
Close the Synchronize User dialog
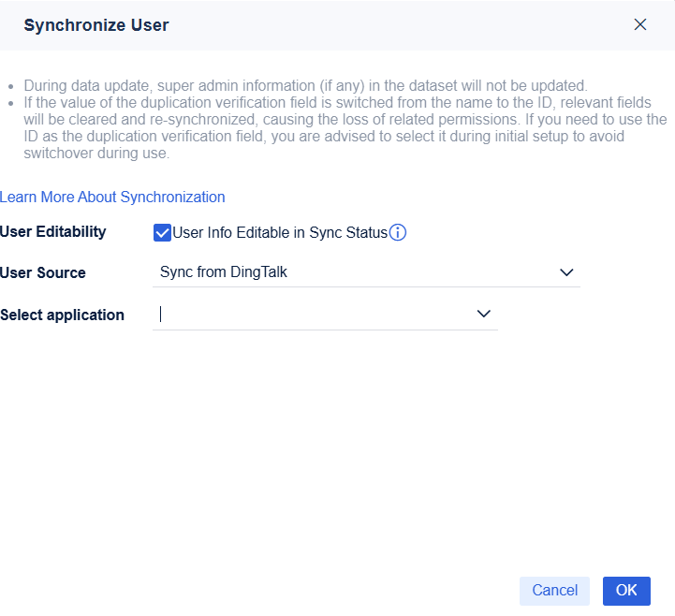coord(640,25)
